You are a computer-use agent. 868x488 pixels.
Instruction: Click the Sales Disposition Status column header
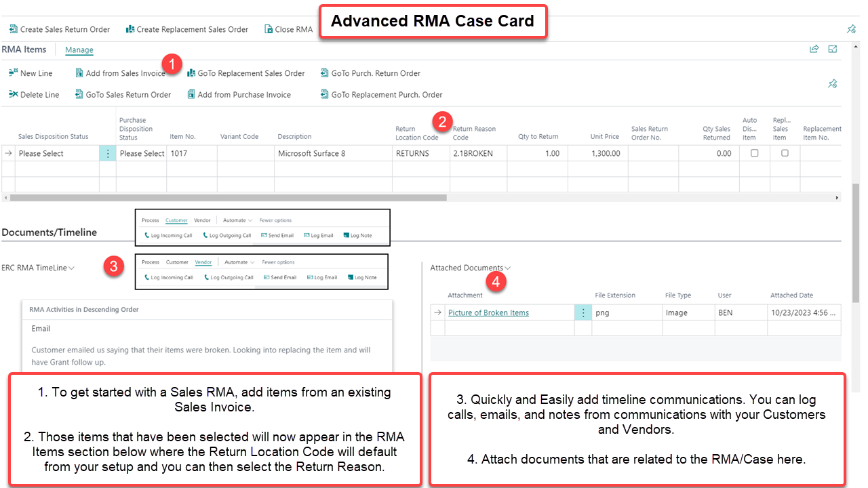coord(53,137)
